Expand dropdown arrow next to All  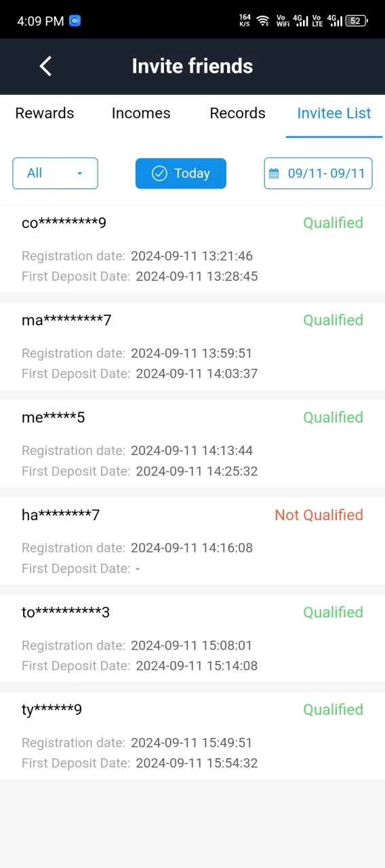pos(79,174)
